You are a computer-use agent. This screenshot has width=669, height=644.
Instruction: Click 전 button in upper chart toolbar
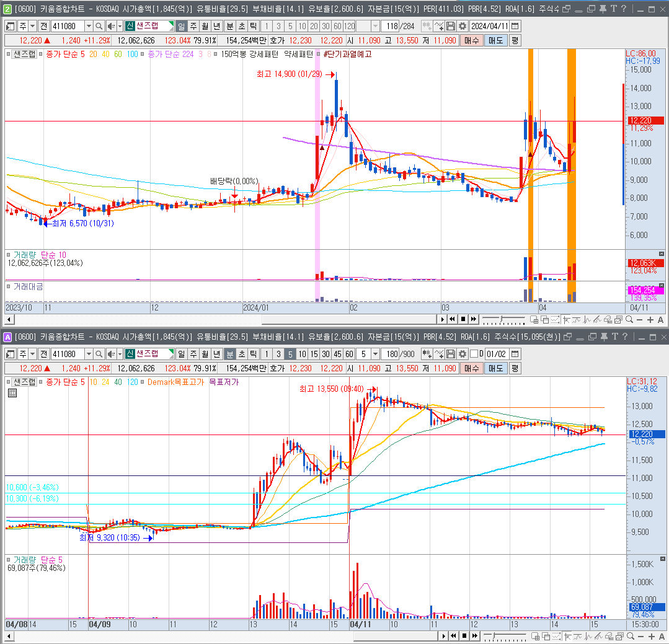click(43, 27)
